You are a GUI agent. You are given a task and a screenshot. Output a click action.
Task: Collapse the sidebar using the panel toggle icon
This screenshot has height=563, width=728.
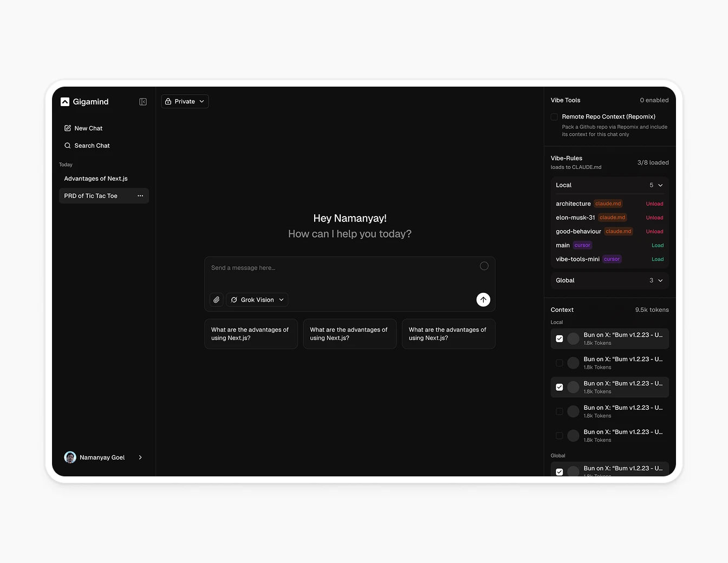pos(142,101)
